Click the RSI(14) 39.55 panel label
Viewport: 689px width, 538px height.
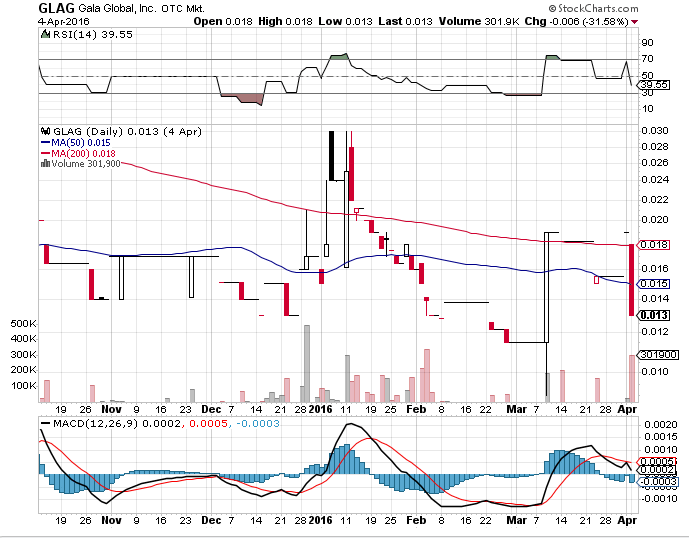(x=93, y=34)
